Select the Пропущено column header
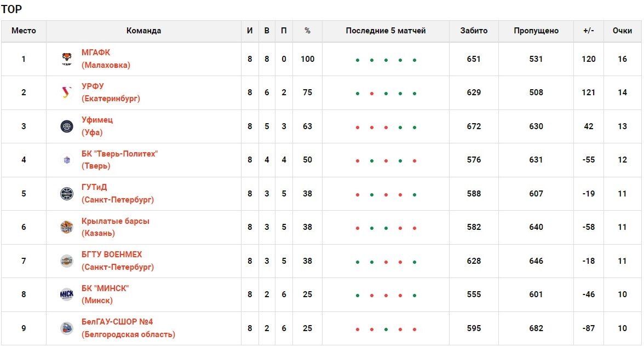Image resolution: width=644 pixels, height=347 pixels. point(536,31)
